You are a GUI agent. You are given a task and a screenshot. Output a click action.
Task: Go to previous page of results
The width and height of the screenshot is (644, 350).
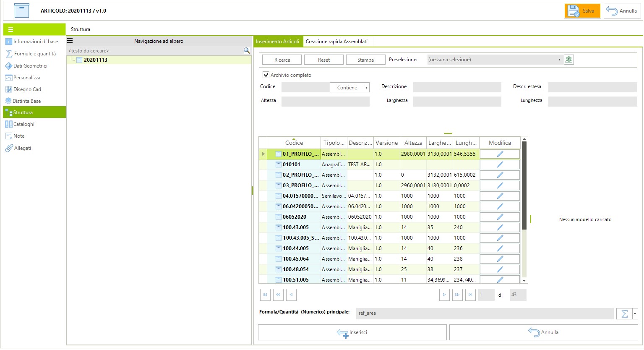tap(291, 295)
